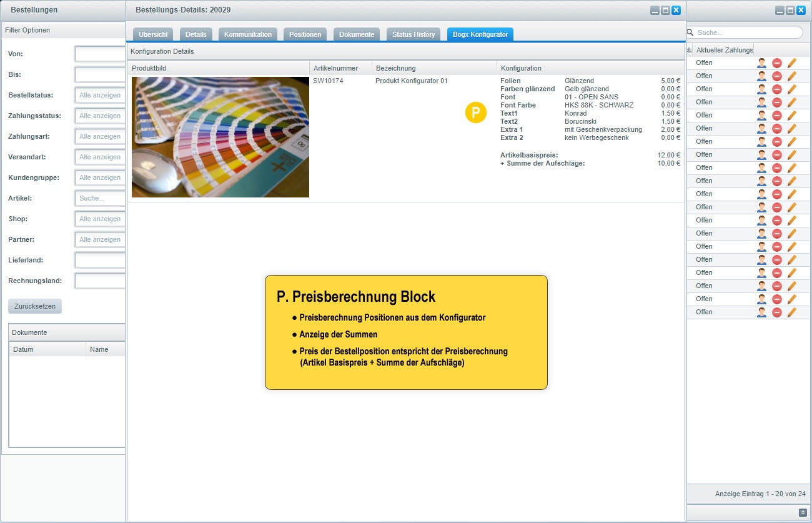The image size is (812, 523).
Task: Switch to the Übersicht tab
Action: [x=153, y=34]
